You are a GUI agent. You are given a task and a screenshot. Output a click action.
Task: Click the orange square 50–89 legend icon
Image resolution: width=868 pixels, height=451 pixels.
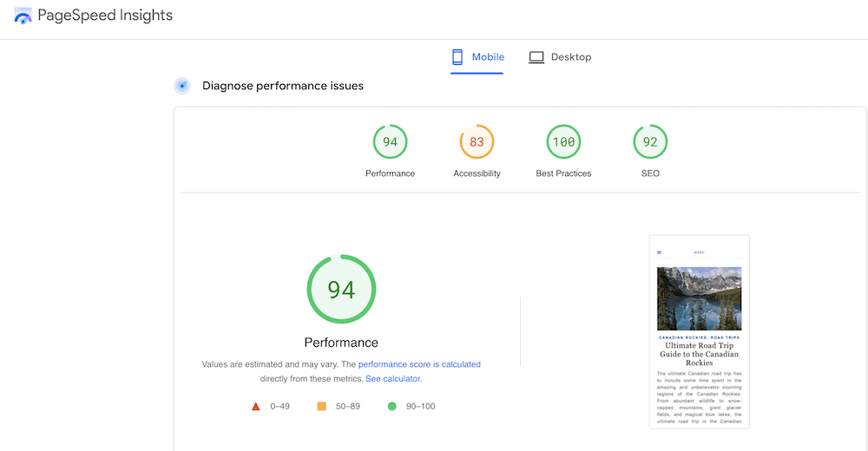click(321, 406)
